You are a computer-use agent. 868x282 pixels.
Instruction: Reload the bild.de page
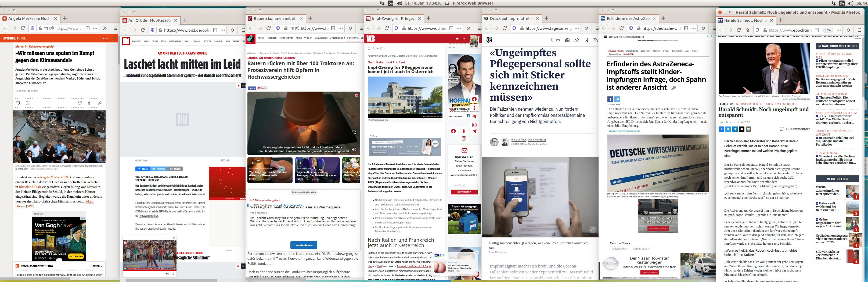coord(143,30)
